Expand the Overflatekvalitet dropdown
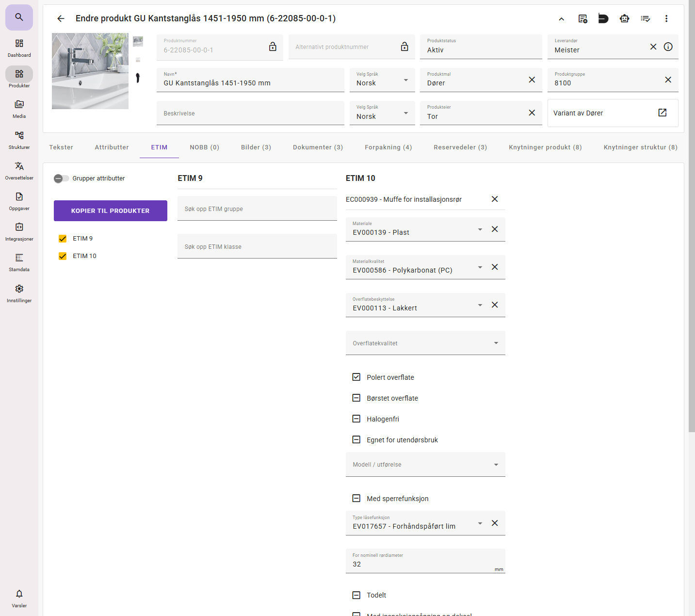This screenshot has width=695, height=616. tap(425, 343)
